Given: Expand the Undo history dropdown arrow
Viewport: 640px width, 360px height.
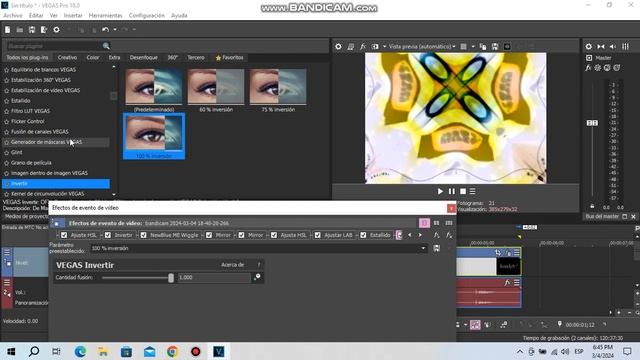Looking at the screenshot, I should coord(115,30).
